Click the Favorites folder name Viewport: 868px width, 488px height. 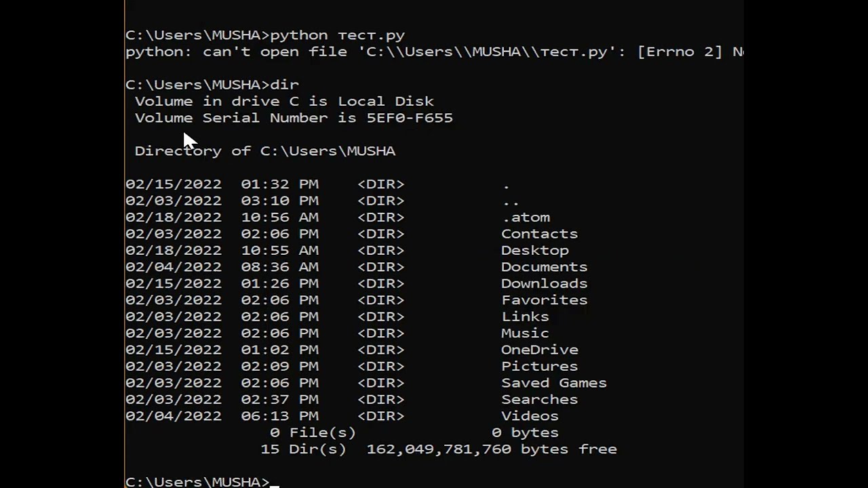click(x=545, y=300)
